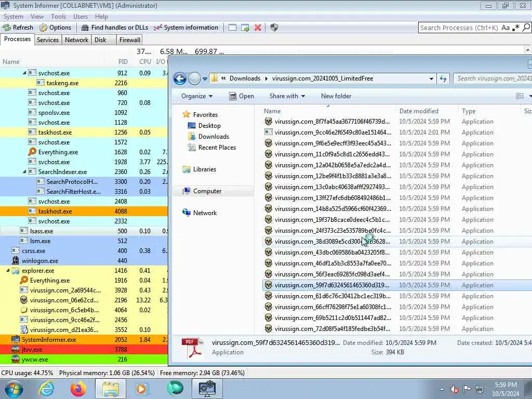Open Downloads in the navigation pane
The width and height of the screenshot is (532, 399).
click(x=214, y=137)
